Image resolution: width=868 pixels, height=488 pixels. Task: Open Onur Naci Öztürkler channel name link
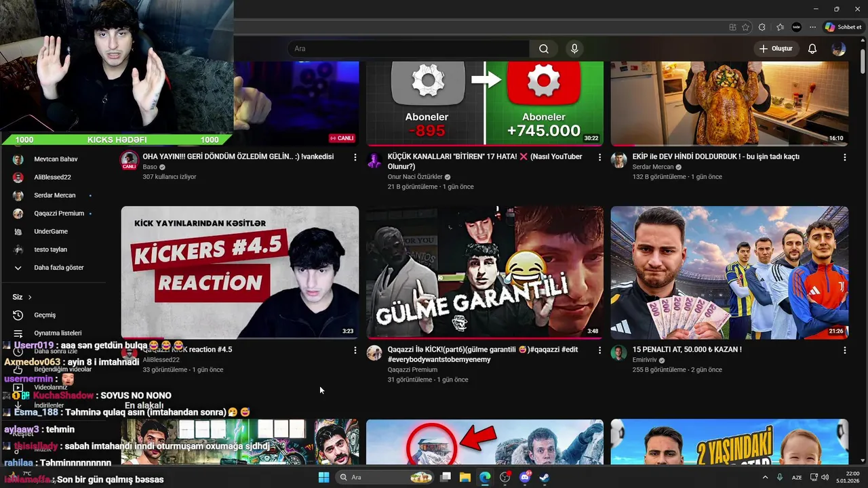pos(415,177)
